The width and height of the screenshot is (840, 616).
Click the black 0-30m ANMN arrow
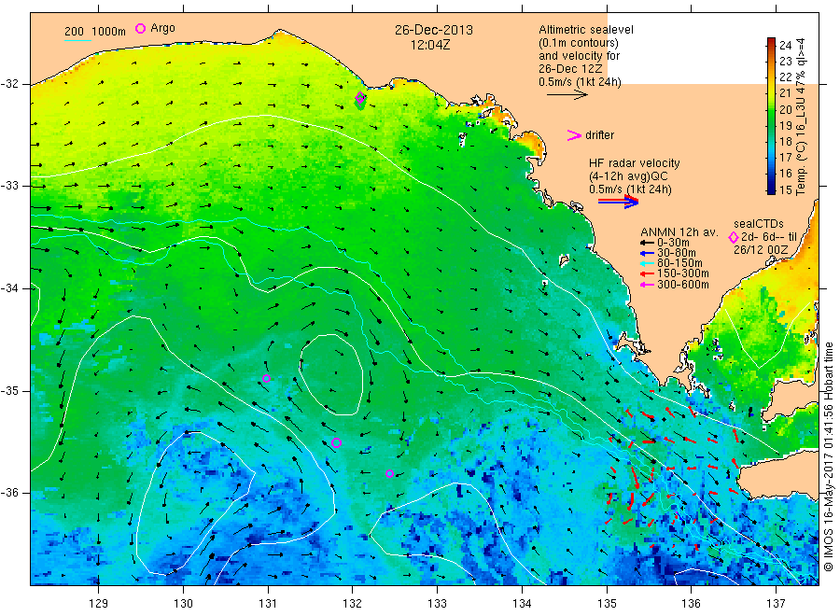[x=647, y=243]
